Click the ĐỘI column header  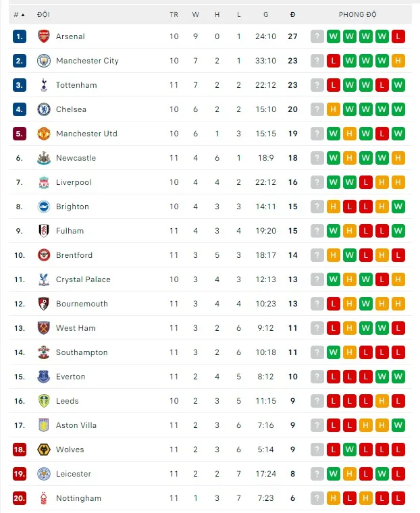point(44,14)
